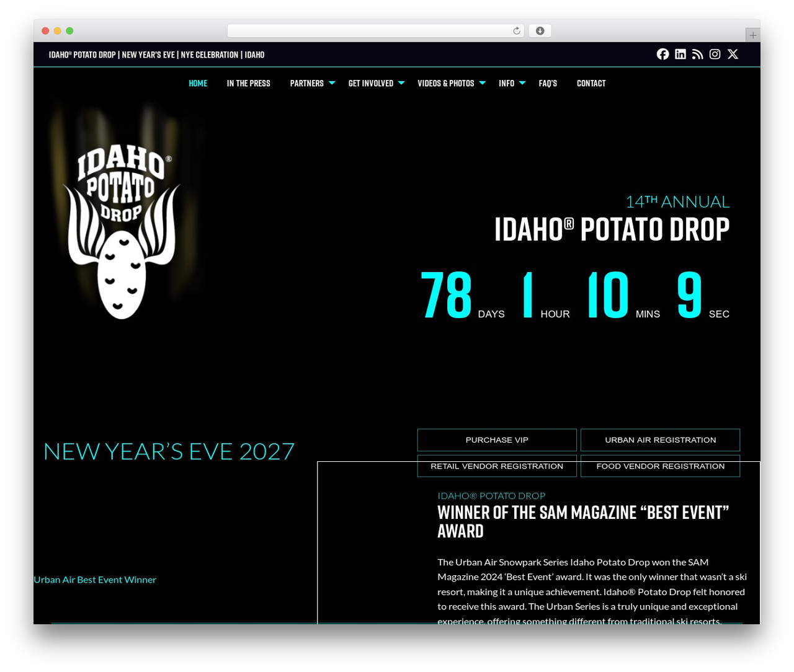Open a new browser tab with plus

(x=752, y=35)
